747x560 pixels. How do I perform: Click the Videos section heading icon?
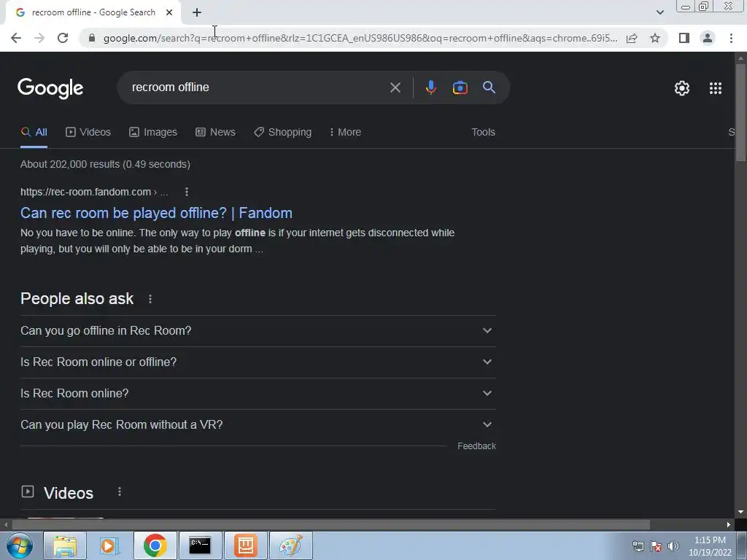pos(28,491)
